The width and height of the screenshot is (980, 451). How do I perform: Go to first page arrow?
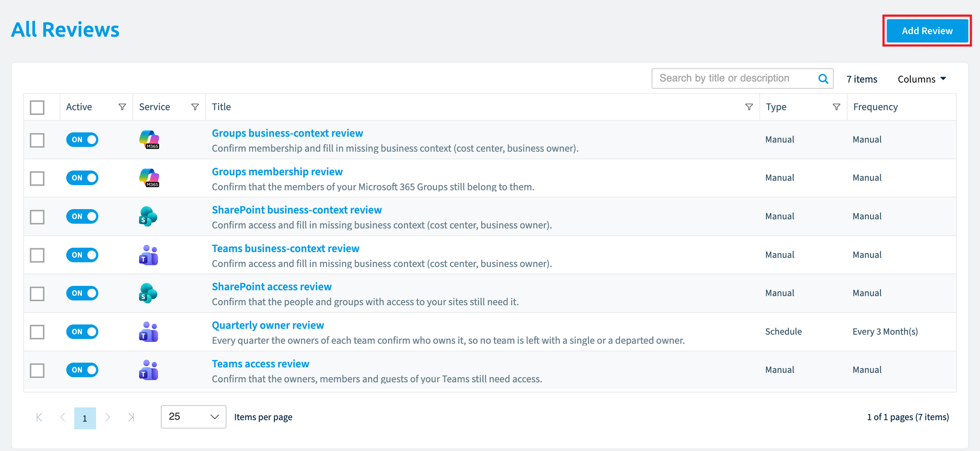click(39, 417)
